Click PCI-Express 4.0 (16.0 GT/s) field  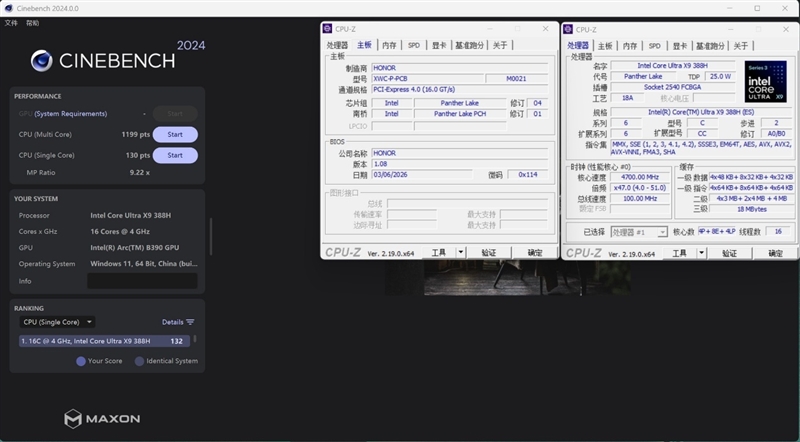[x=460, y=89]
